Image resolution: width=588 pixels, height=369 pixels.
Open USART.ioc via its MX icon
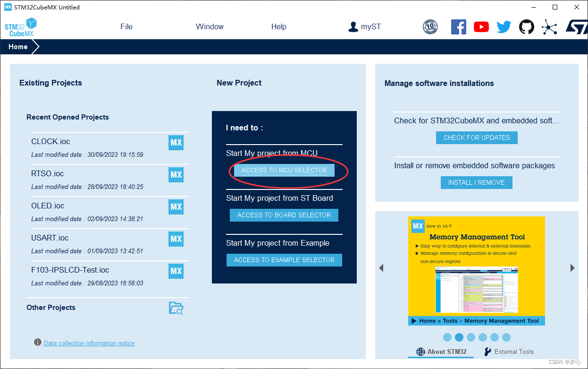[176, 239]
